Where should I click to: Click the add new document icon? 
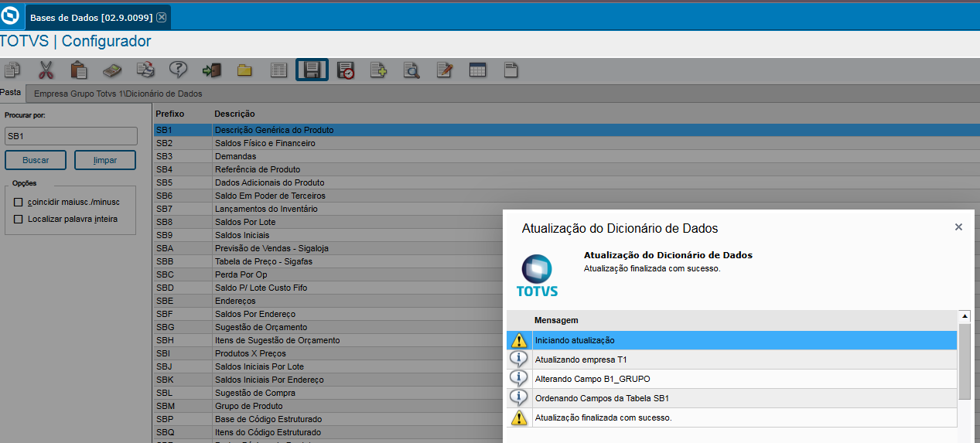(378, 70)
